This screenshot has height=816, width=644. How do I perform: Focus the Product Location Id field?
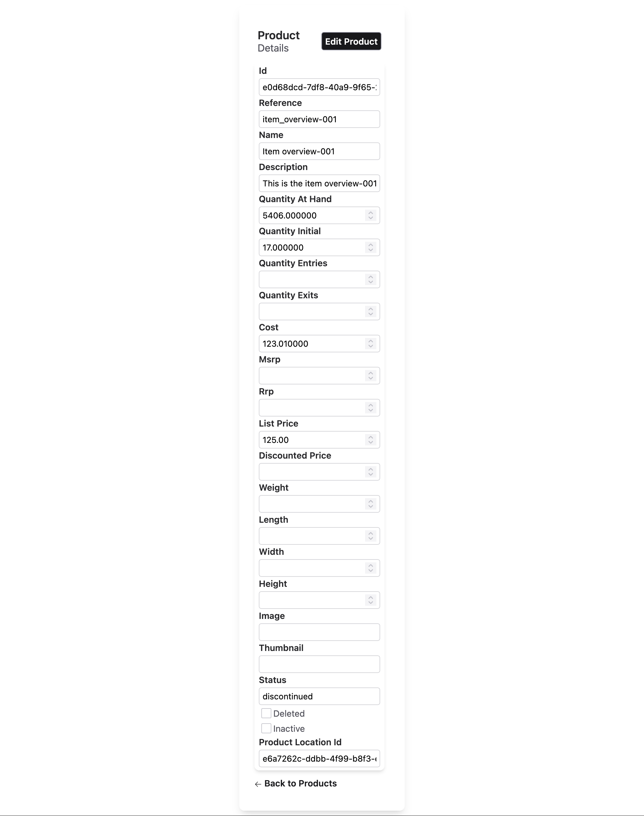[x=319, y=758]
